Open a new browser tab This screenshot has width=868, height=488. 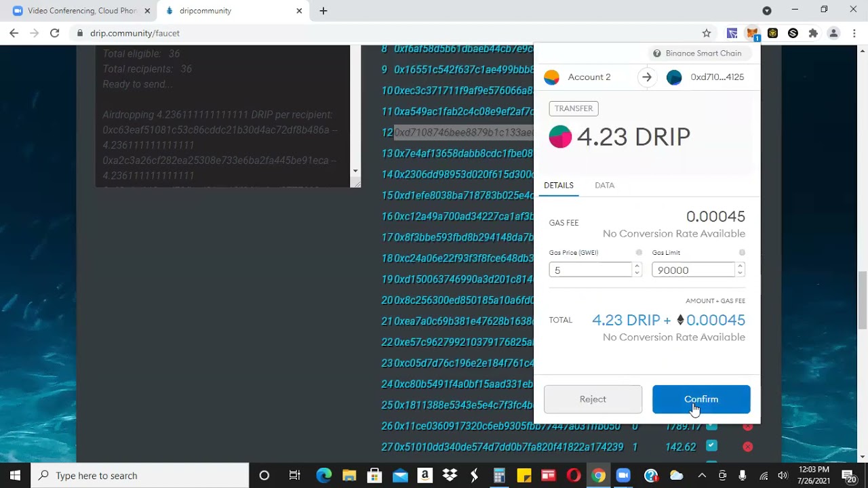[x=323, y=11]
